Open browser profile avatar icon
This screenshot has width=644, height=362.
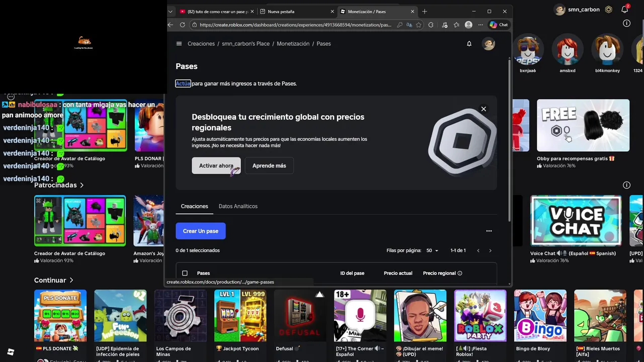pos(468,25)
